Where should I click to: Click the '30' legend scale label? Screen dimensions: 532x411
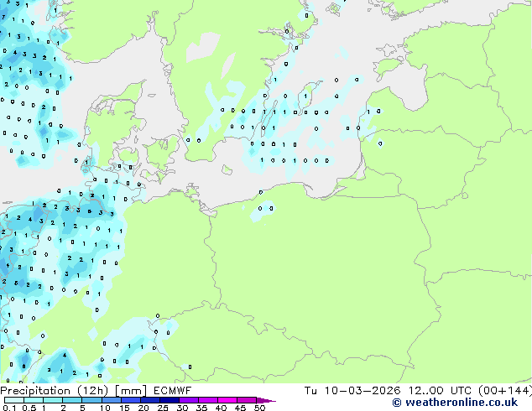point(182,408)
